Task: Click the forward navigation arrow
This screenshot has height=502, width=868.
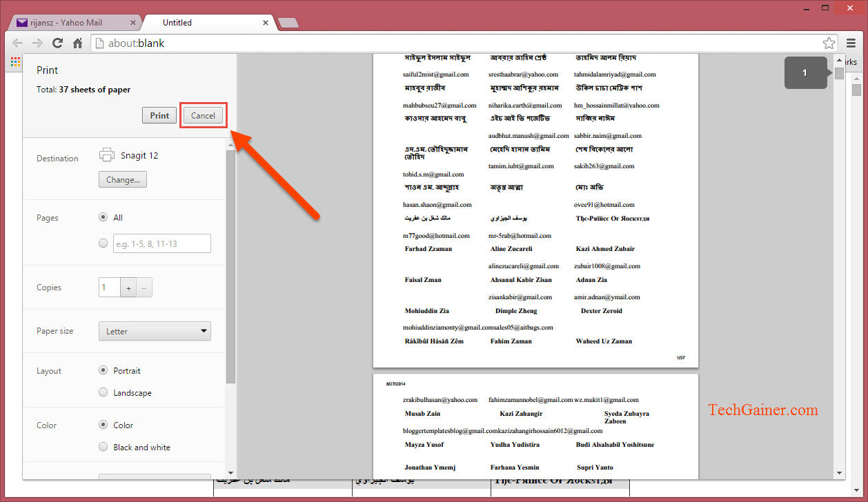Action: click(x=37, y=43)
